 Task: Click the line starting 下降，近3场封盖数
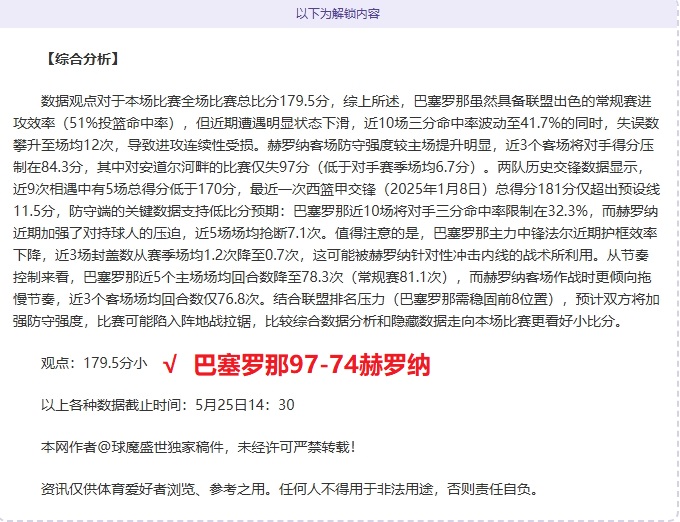(x=331, y=255)
